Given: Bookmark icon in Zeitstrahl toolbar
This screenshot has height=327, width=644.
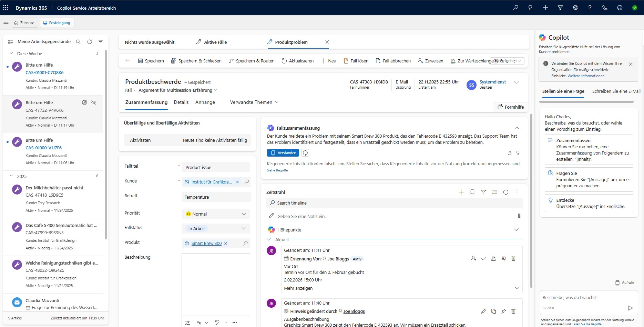Looking at the screenshot, I should 472,192.
